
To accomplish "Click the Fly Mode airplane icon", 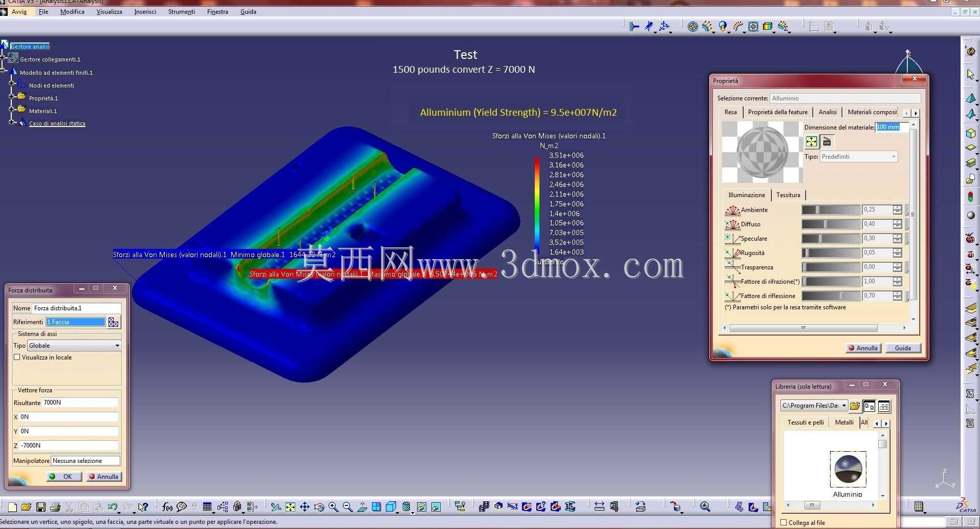I will [276, 507].
